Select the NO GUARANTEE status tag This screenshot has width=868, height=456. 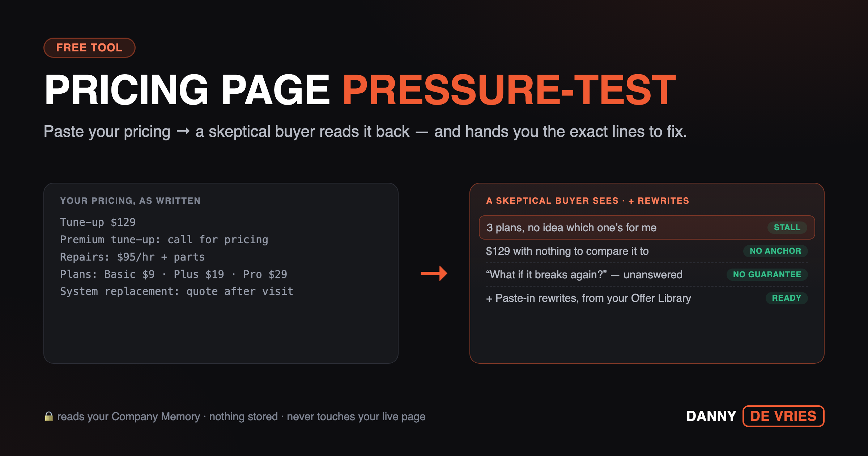[x=767, y=275]
